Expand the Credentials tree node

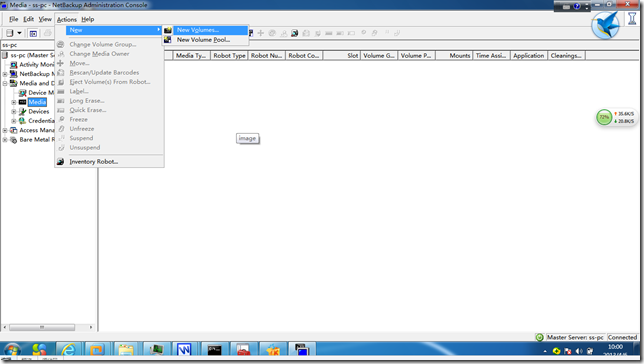pos(14,121)
